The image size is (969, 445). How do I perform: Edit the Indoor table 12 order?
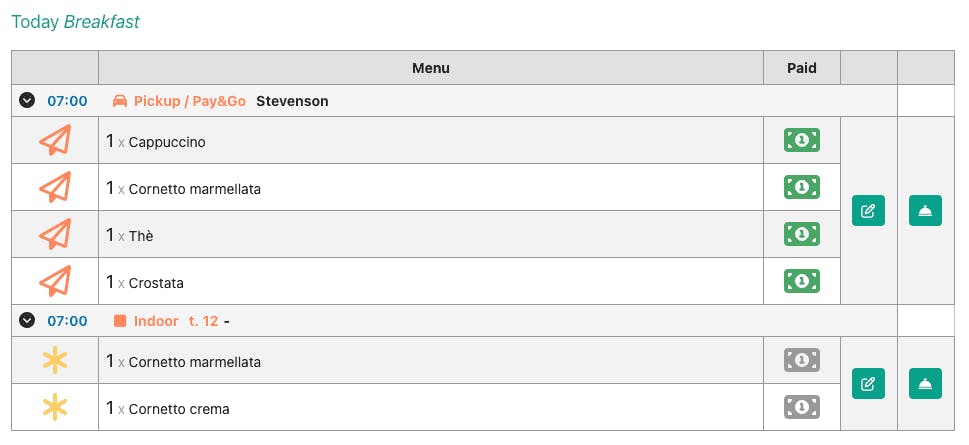coord(868,384)
